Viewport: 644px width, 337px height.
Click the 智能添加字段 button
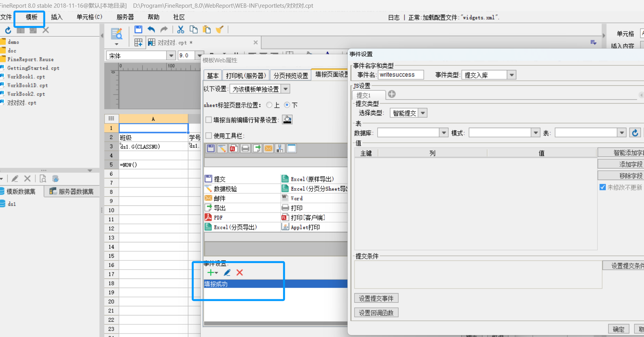click(621, 153)
